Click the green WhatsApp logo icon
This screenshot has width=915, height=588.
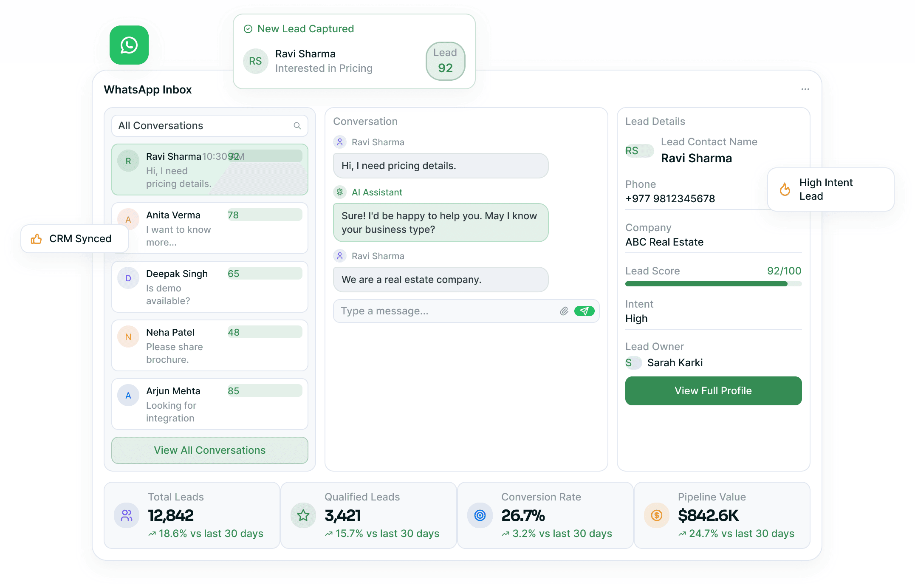coord(129,45)
